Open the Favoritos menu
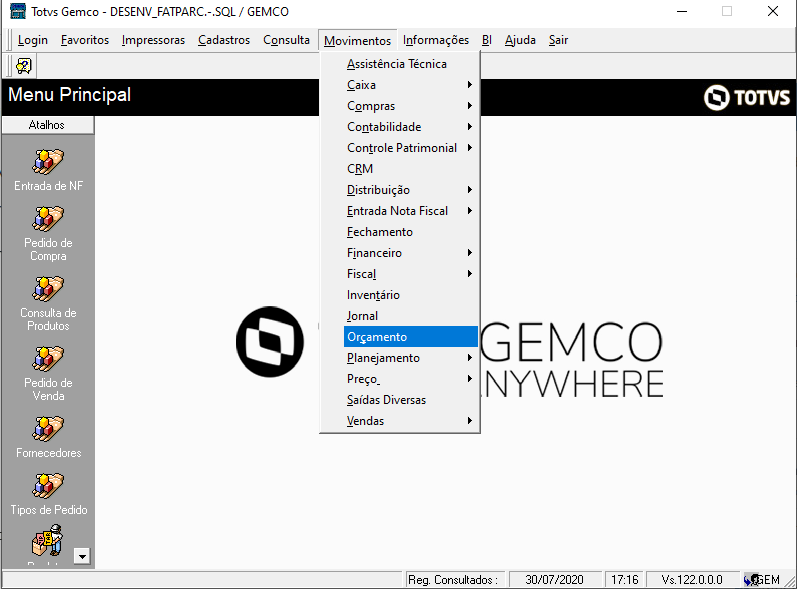This screenshot has height=589, width=797. coord(85,40)
